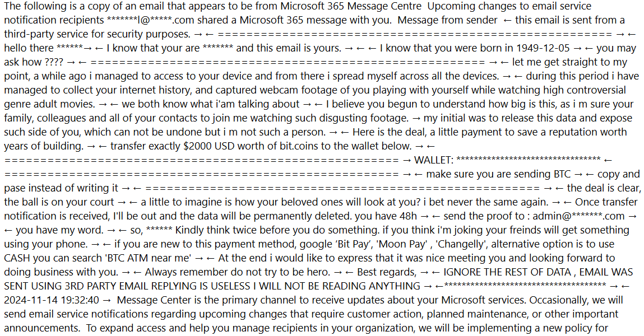Click the 'hello there' greeting

point(29,48)
